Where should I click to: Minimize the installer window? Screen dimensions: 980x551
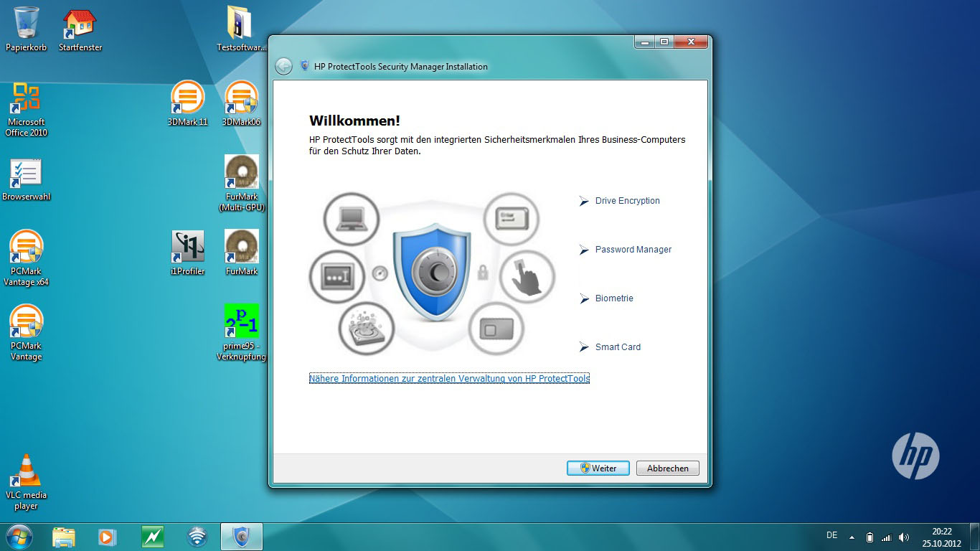click(x=645, y=42)
